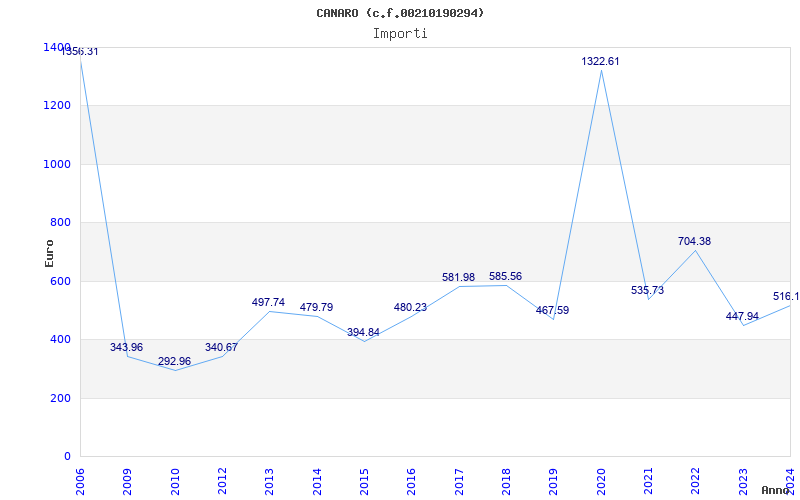This screenshot has height=500, width=800.
Task: Click the 2023 x-axis year label
Action: (743, 482)
